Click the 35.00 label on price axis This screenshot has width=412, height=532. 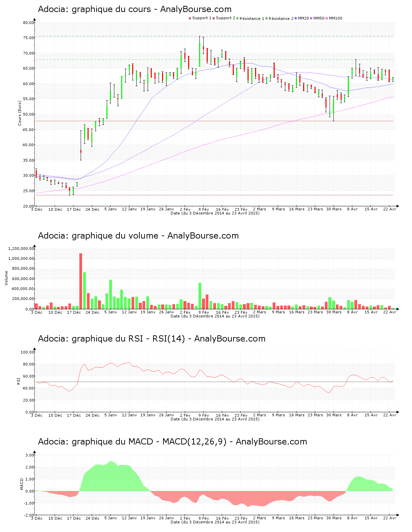point(28,160)
